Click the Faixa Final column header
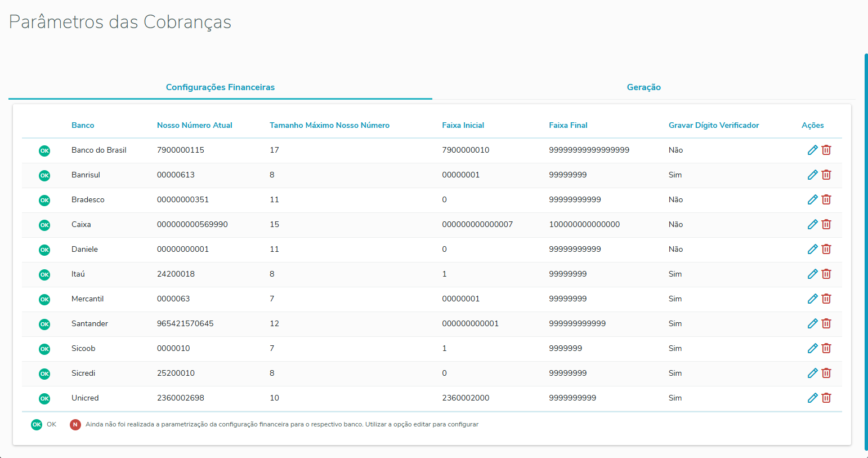The image size is (868, 458). (568, 125)
